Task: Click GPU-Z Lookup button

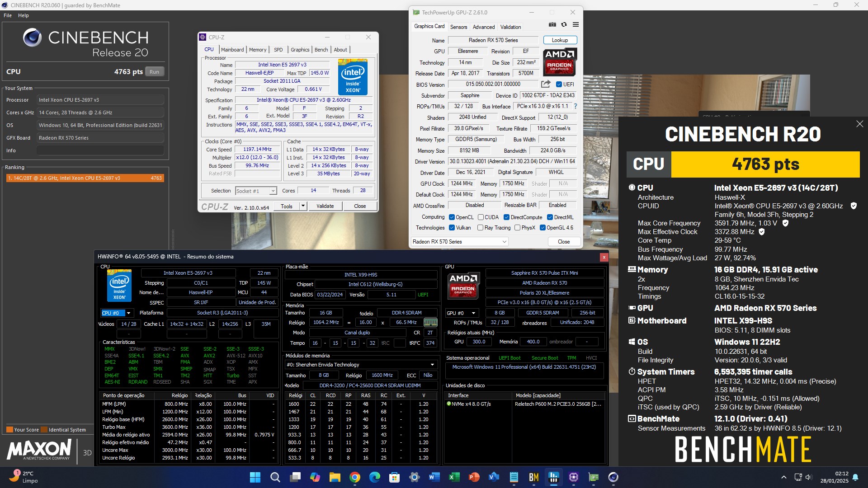Action: [x=560, y=40]
